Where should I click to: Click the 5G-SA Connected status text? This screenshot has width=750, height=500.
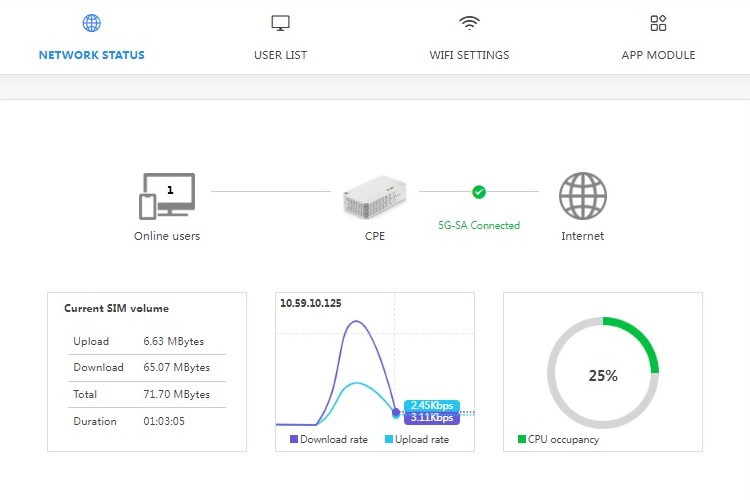coord(479,226)
